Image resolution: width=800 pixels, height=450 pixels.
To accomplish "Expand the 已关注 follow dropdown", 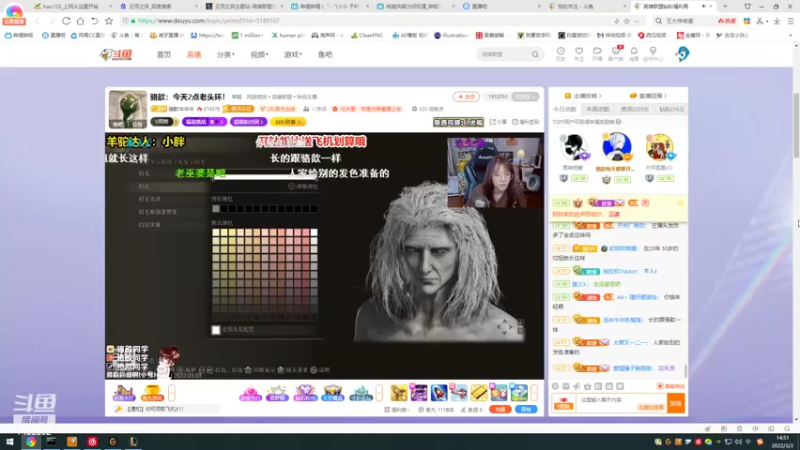I will tap(526, 96).
